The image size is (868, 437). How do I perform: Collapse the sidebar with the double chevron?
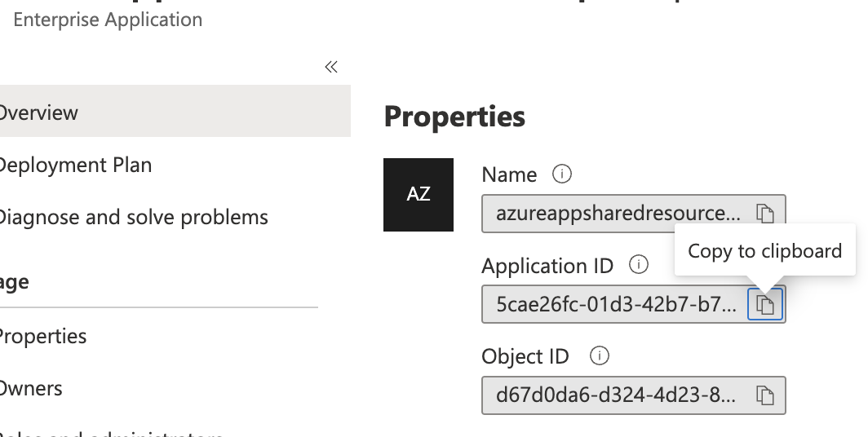[x=331, y=67]
